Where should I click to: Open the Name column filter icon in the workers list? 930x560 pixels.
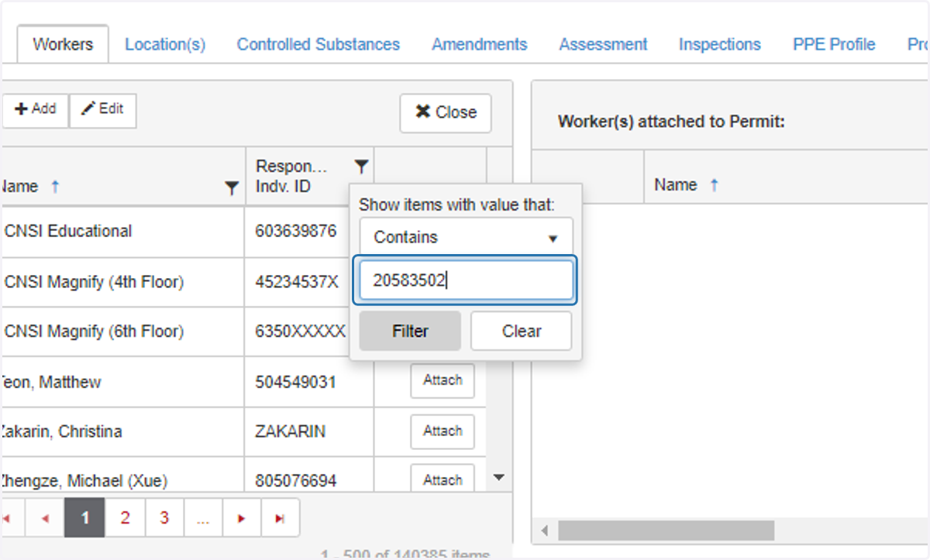231,187
